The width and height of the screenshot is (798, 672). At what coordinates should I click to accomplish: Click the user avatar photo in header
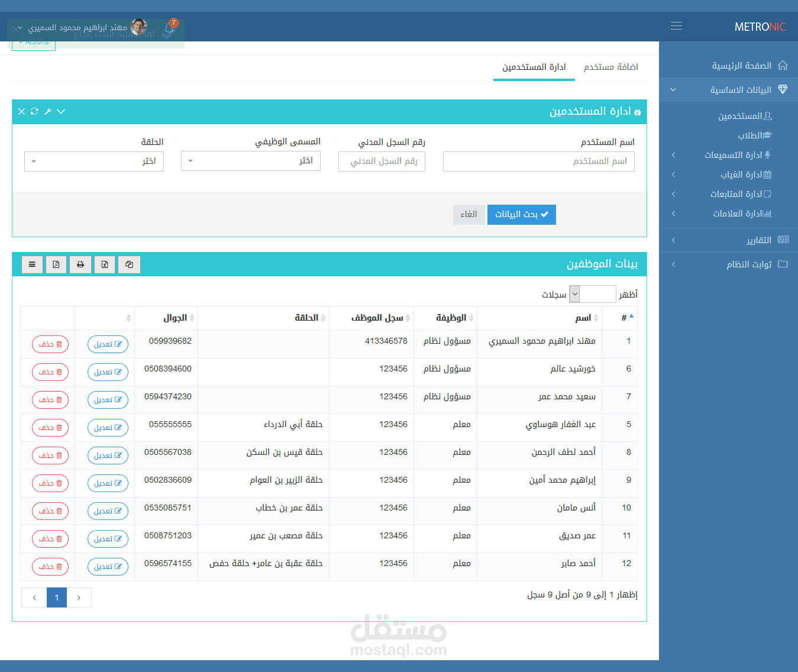[x=139, y=27]
